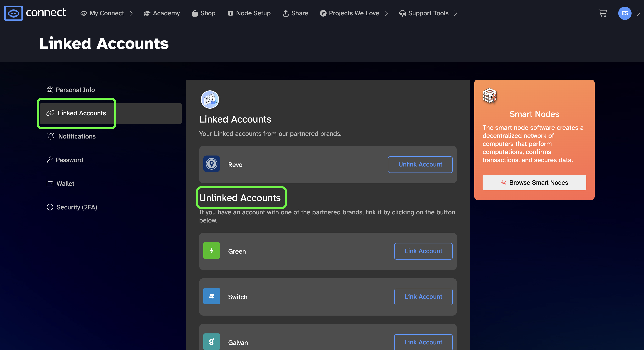
Task: Open the Shop menu item
Action: tap(204, 13)
